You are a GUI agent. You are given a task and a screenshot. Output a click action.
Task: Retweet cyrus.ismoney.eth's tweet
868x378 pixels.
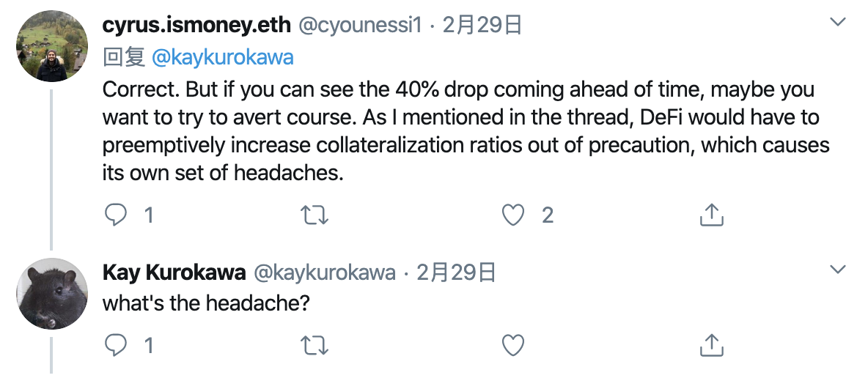(315, 215)
